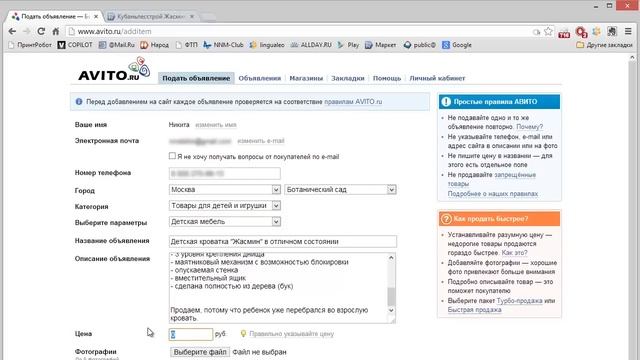Click the red extension icon with badge
This screenshot has width=640, height=360.
click(x=581, y=32)
